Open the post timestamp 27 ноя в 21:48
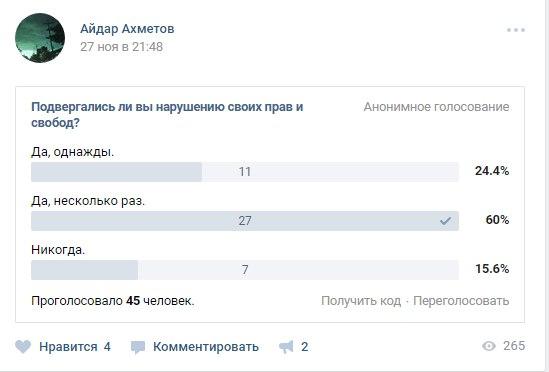This screenshot has height=372, width=549. [121, 47]
